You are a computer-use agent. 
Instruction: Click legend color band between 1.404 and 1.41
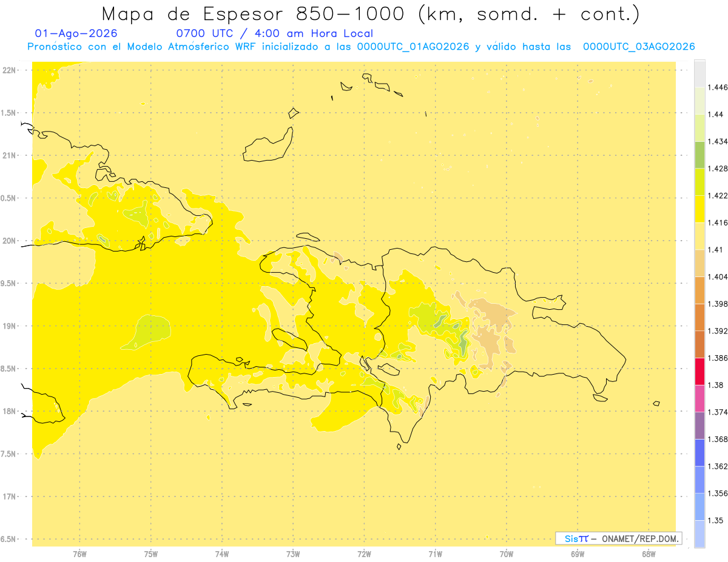pyautogui.click(x=699, y=263)
